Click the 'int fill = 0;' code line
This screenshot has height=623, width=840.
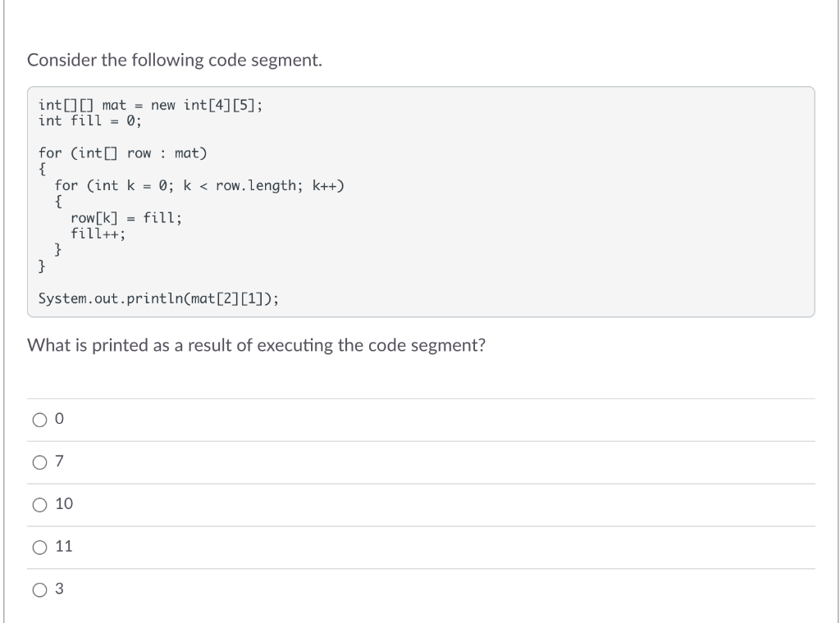pos(90,121)
